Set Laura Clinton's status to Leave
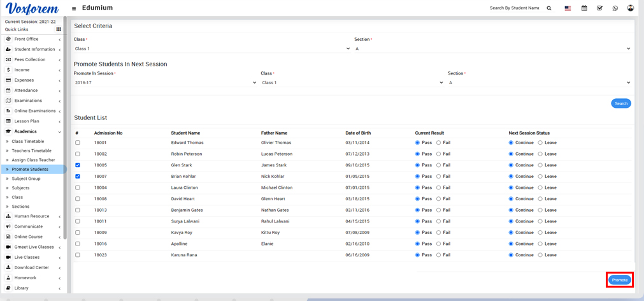The height and width of the screenshot is (301, 644). tap(540, 187)
